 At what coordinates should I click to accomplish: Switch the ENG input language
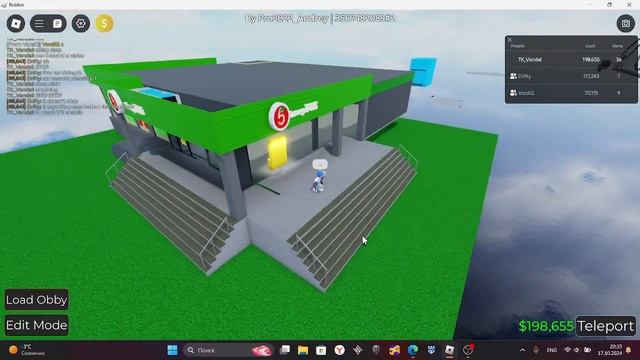552,350
